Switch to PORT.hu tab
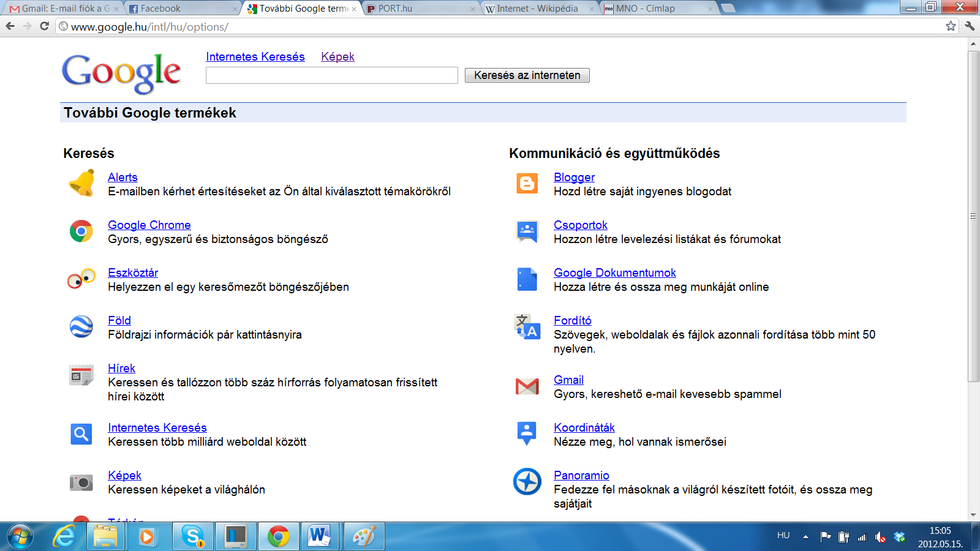The width and height of the screenshot is (980, 551). (420, 9)
